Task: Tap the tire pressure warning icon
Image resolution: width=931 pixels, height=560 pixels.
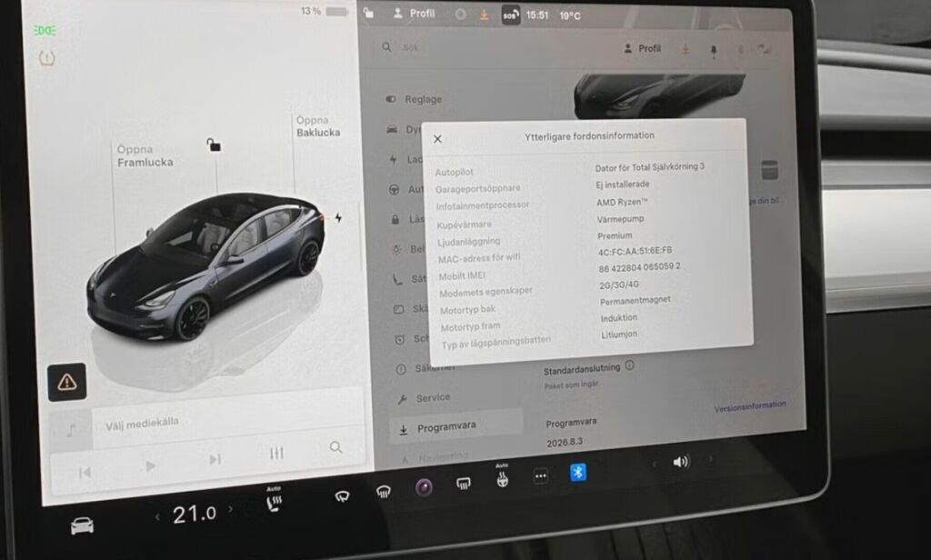Action: (47, 57)
